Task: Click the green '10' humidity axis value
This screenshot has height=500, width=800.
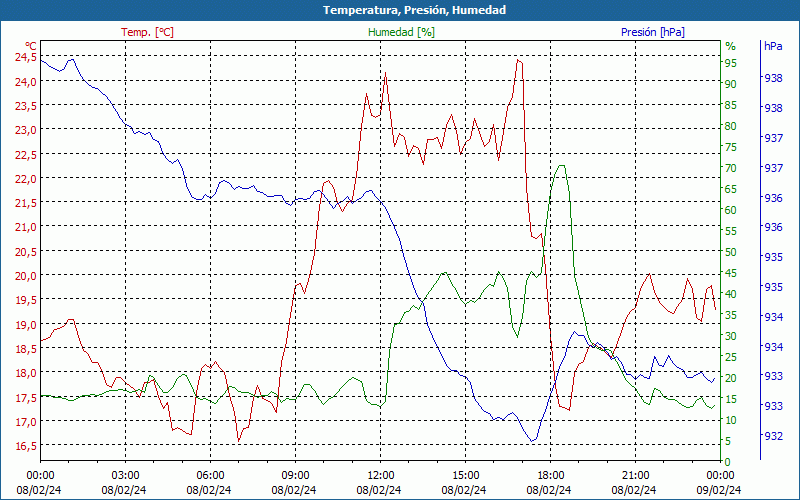Action: coord(731,420)
